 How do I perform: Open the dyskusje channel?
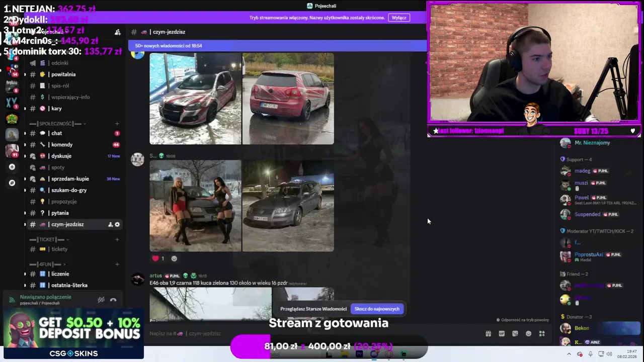74,156
